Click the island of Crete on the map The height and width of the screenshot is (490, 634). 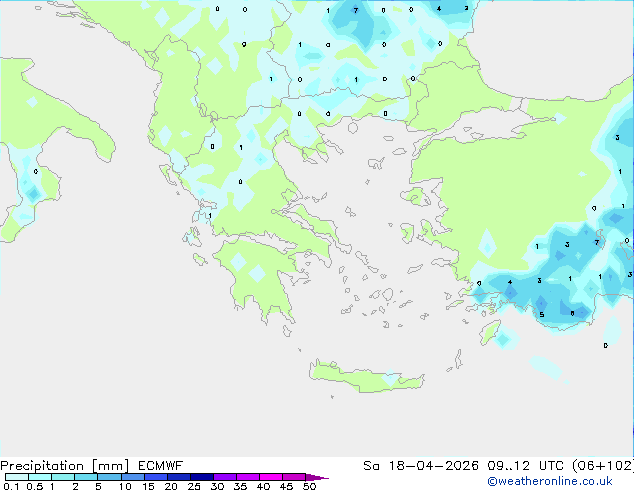(x=366, y=376)
